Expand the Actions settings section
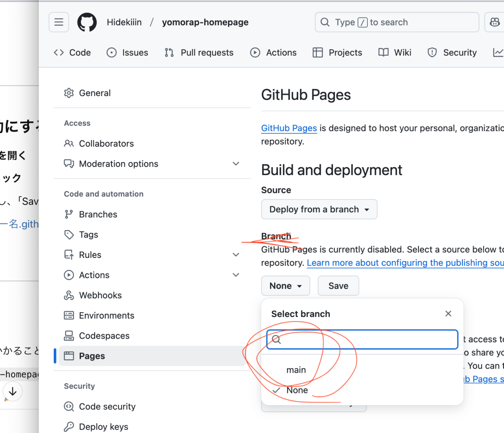 tap(236, 275)
